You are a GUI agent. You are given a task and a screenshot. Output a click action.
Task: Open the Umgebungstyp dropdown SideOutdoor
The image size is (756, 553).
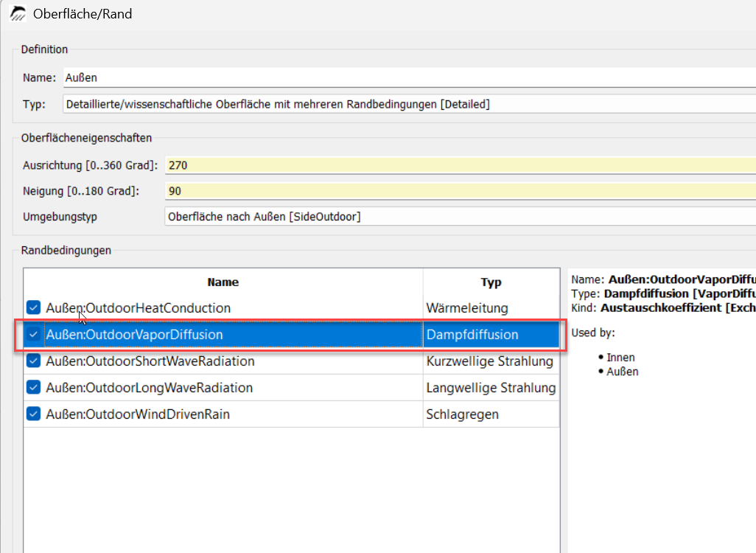coord(461,217)
